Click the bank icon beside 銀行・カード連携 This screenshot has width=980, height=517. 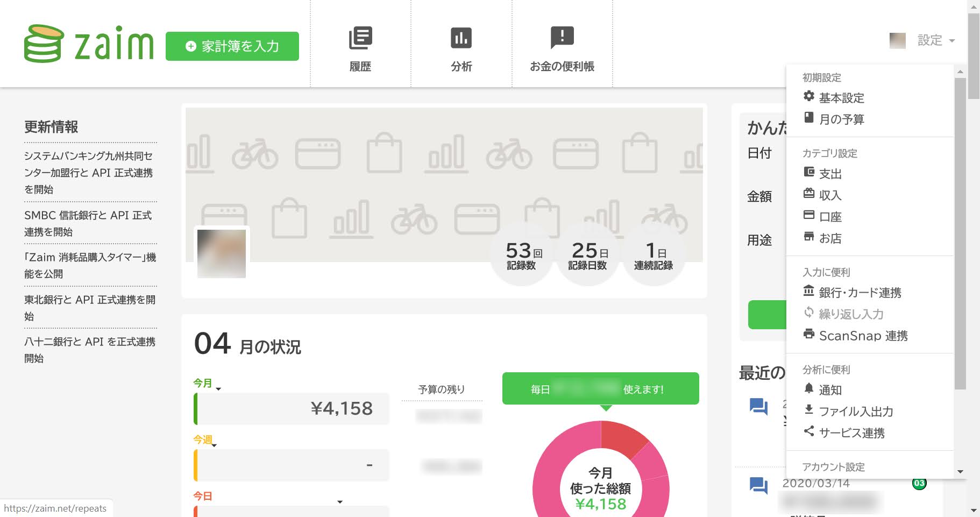tap(809, 291)
